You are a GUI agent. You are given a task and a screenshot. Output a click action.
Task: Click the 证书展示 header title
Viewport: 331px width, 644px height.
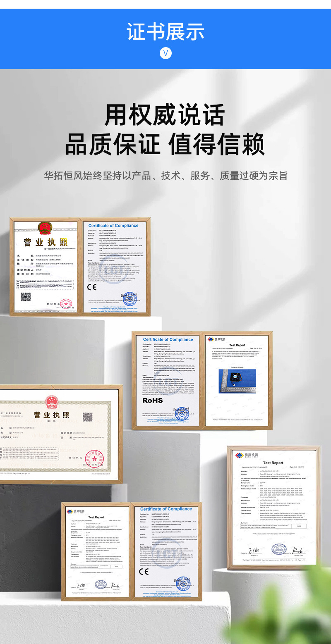[x=165, y=31]
